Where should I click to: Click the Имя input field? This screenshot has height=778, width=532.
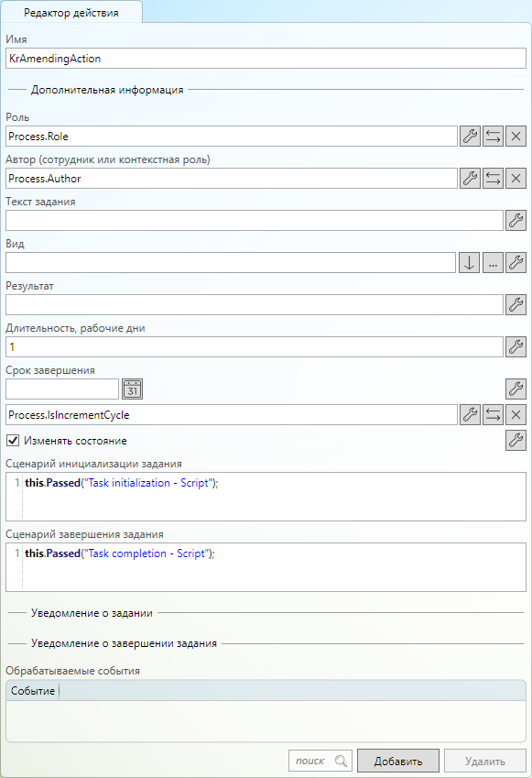(x=266, y=59)
